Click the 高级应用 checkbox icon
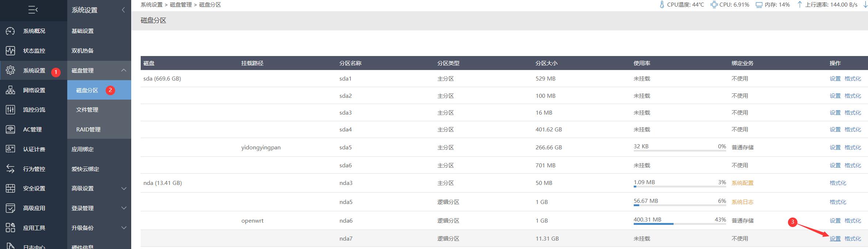Screen dimensions: 868x249 coord(10,208)
